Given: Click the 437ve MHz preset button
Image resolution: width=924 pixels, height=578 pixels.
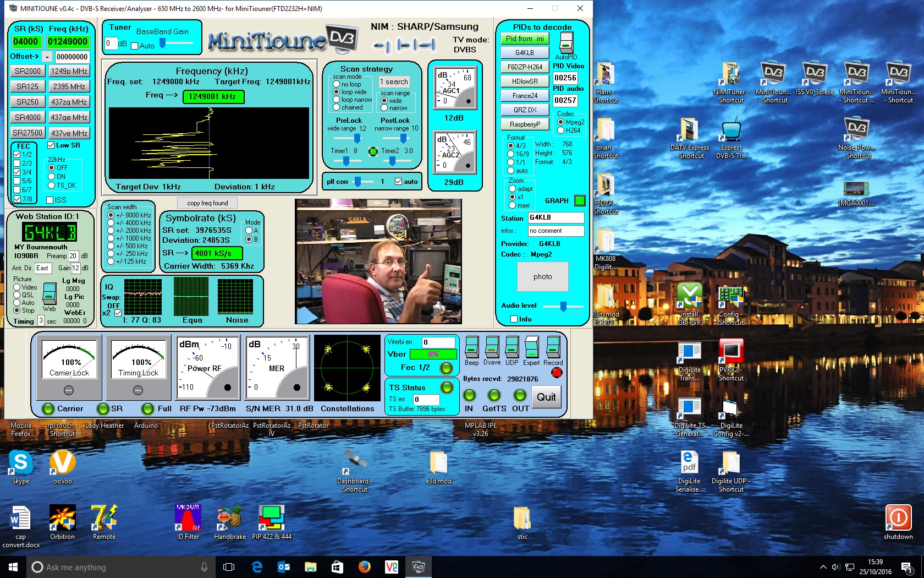Looking at the screenshot, I should click(69, 133).
